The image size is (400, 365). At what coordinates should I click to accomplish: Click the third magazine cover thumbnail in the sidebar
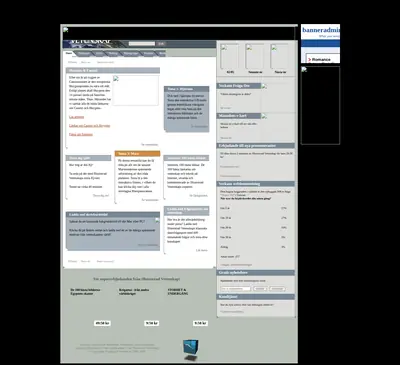(x=279, y=56)
